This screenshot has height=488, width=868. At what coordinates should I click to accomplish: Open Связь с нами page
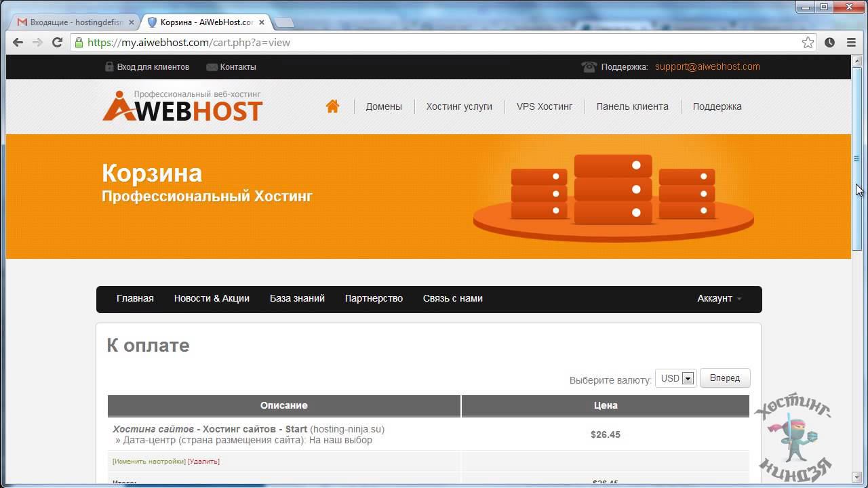coord(453,298)
